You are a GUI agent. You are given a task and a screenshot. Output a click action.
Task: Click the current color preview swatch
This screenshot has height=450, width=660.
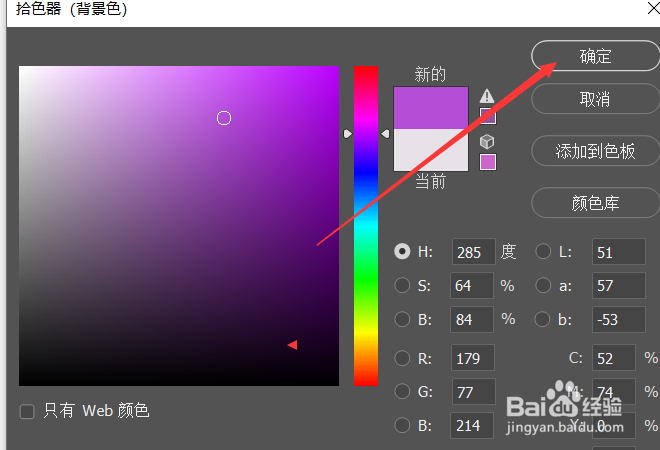point(431,150)
